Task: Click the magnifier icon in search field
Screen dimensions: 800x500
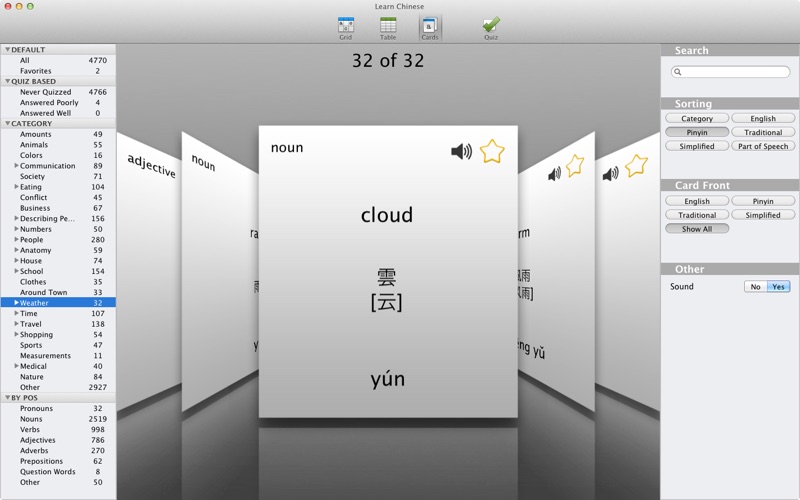Action: coord(678,72)
